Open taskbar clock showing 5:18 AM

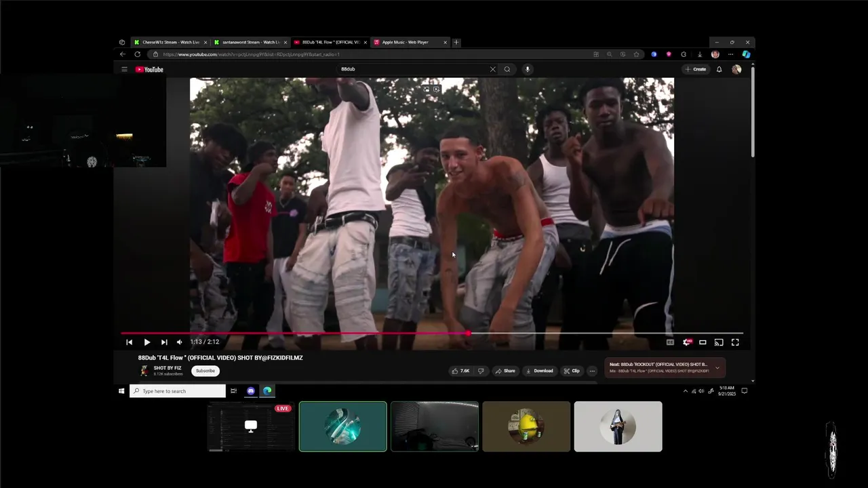tap(727, 391)
